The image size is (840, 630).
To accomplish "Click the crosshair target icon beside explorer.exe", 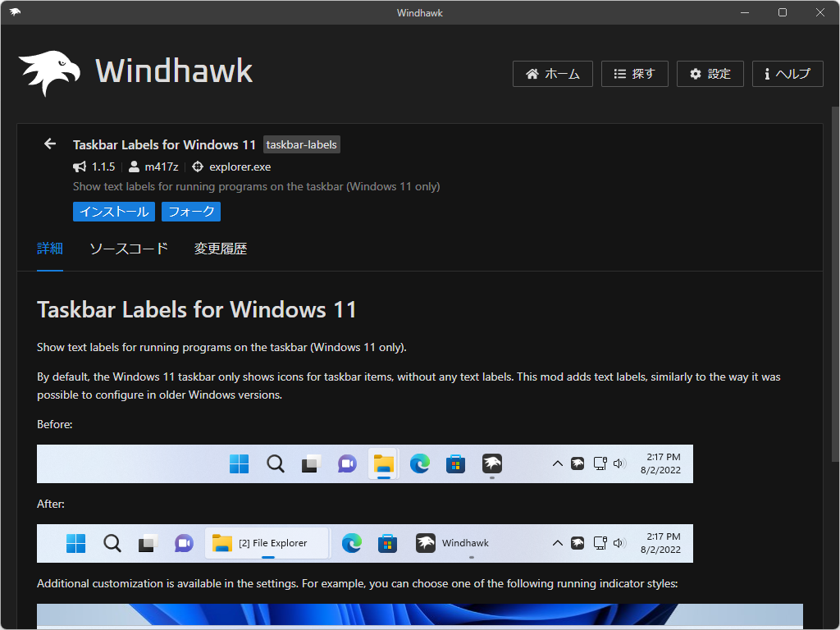I will (198, 167).
